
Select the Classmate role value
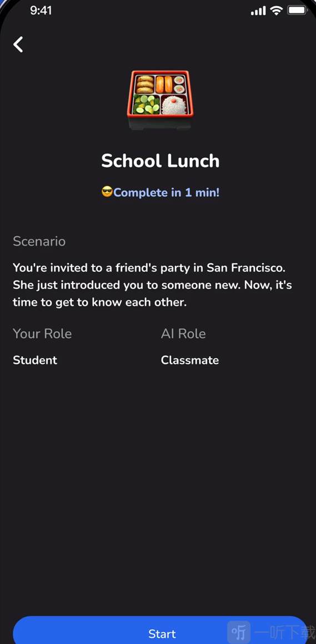click(x=190, y=360)
